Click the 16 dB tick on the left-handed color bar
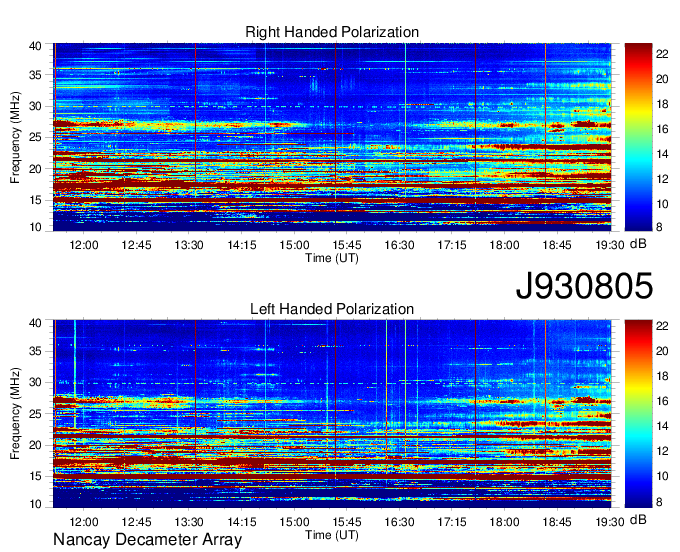The height and width of the screenshot is (552, 680). pos(662,401)
